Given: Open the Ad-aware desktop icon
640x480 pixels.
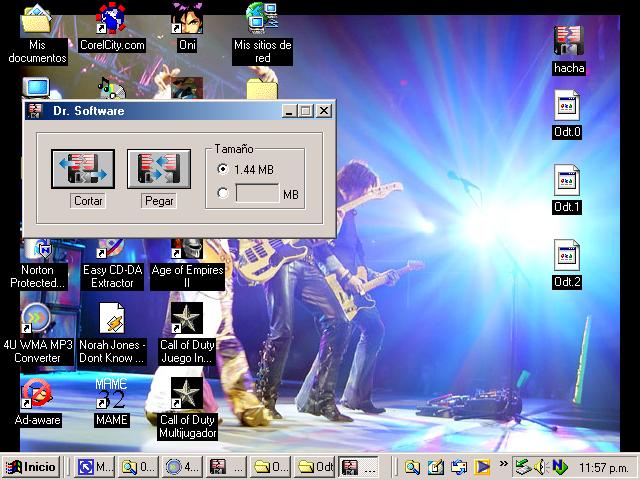Looking at the screenshot, I should (x=37, y=394).
